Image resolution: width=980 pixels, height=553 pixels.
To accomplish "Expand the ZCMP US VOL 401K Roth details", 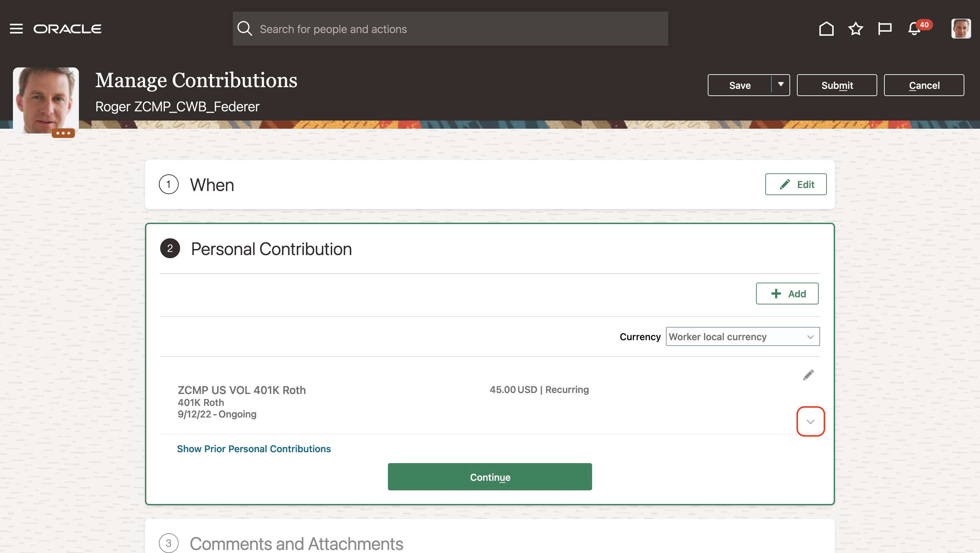I will click(810, 421).
